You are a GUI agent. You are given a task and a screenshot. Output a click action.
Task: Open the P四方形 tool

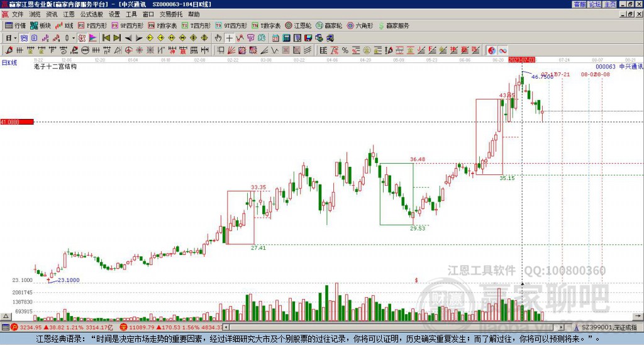[x=92, y=25]
